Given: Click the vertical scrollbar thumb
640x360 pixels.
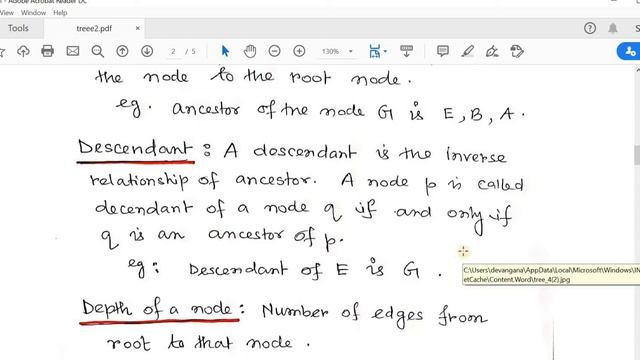Looking at the screenshot, I should 637,155.
